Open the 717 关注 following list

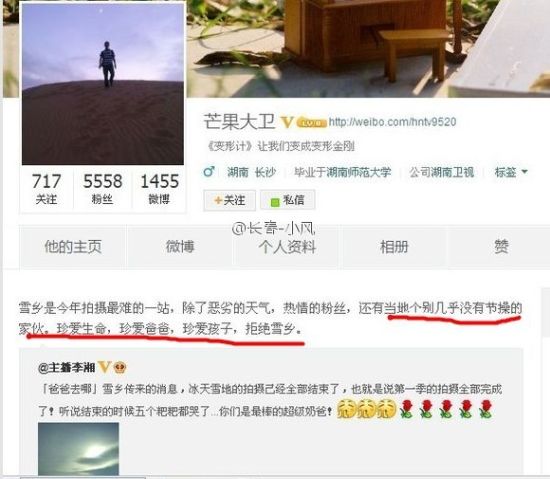coord(46,188)
